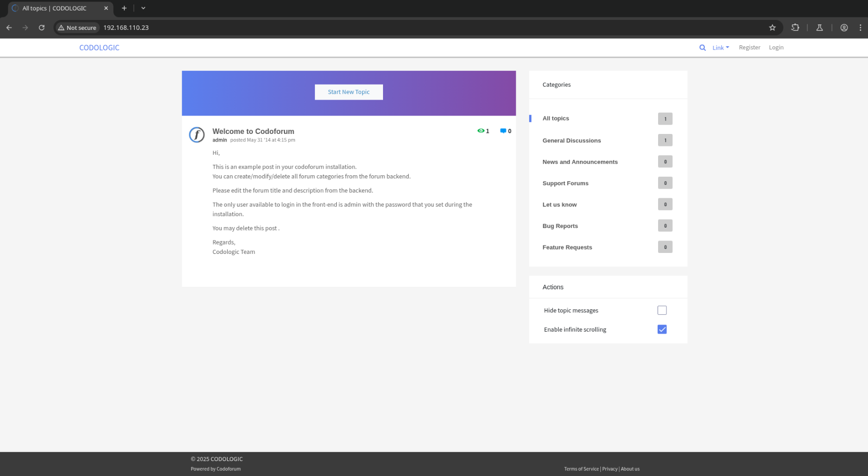This screenshot has height=476, width=868.
Task: Click the 'Codologic Team' signature text
Action: click(x=234, y=252)
